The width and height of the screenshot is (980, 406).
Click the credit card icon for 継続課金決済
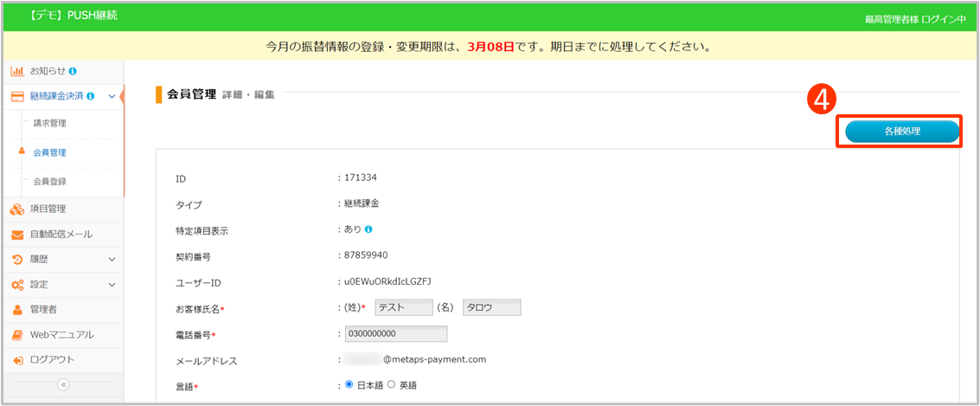pos(16,96)
